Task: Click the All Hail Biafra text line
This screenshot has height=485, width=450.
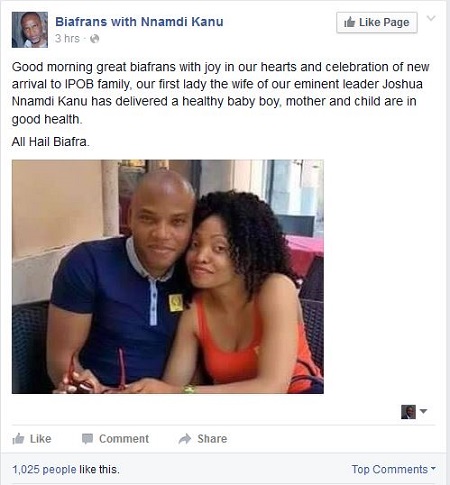Action: [x=51, y=142]
